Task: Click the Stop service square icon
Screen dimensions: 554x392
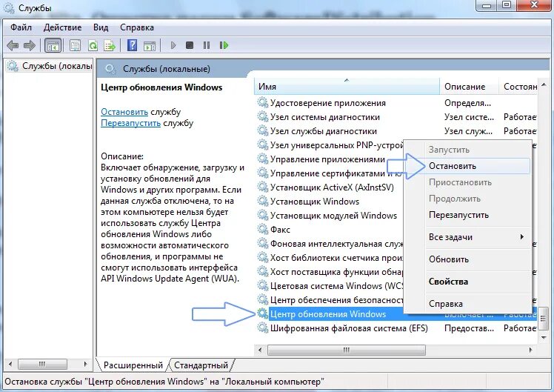Action: [190, 45]
